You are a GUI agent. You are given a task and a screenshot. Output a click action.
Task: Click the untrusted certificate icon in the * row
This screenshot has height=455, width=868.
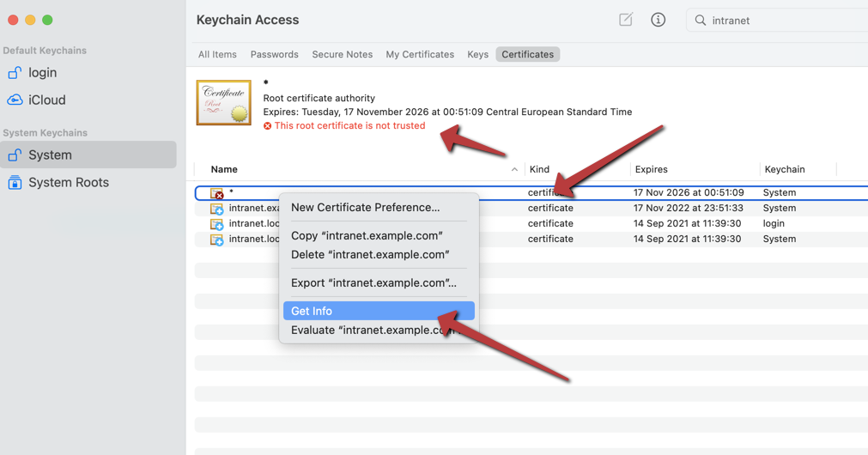[216, 193]
